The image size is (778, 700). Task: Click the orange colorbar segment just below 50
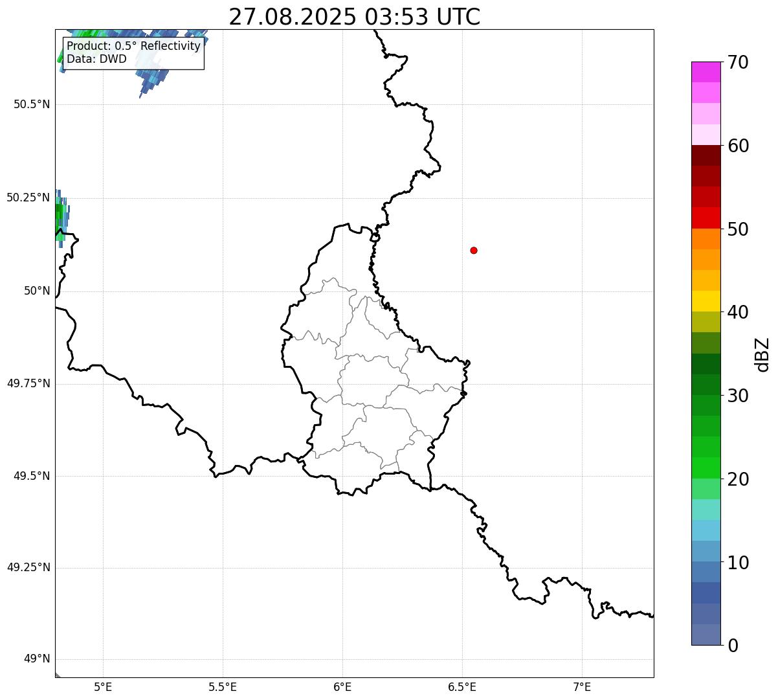pos(706,239)
